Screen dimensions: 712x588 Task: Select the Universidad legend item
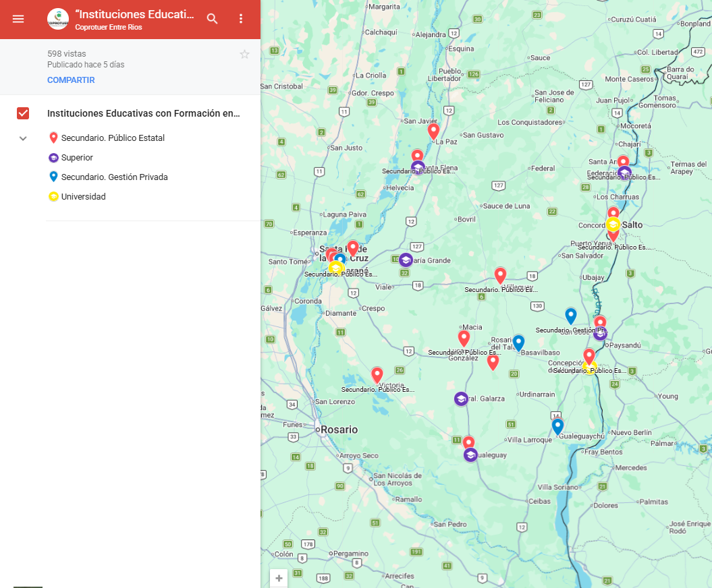coord(83,197)
